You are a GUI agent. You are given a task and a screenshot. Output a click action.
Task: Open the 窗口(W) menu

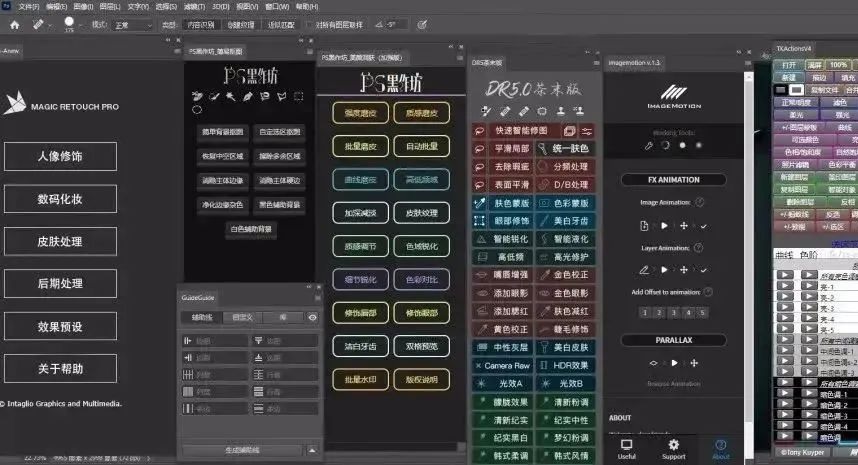coord(277,7)
